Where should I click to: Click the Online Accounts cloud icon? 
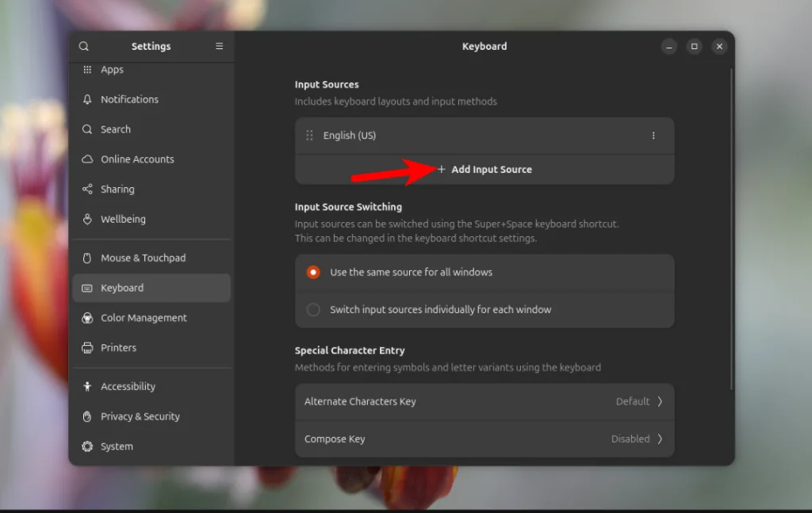[x=86, y=159]
